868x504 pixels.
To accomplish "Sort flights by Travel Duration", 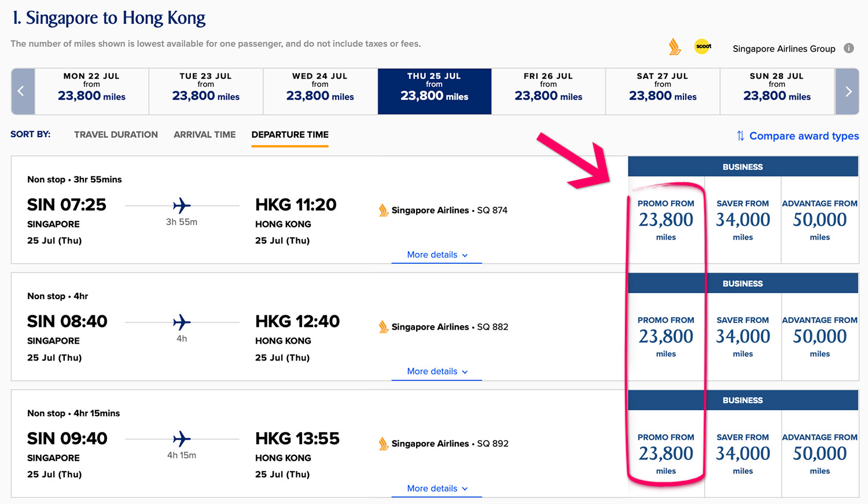I will (x=116, y=135).
